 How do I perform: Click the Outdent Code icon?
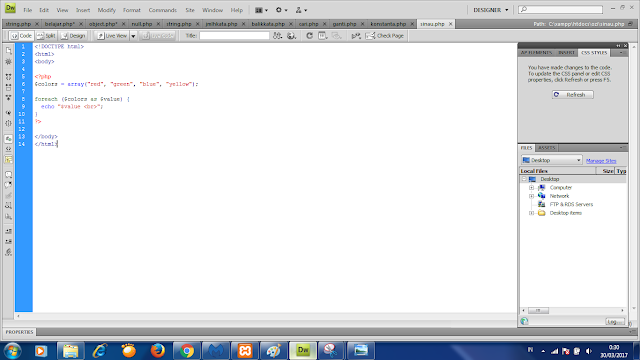[x=9, y=241]
